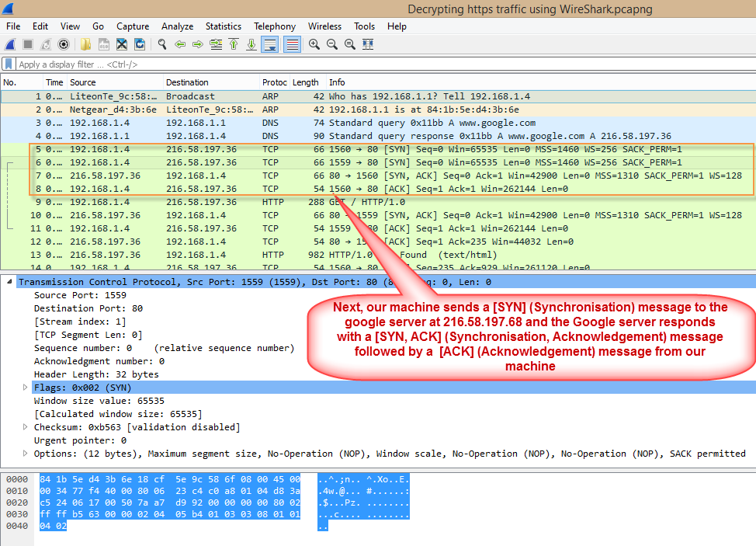Jump to the last packet
The height and width of the screenshot is (546, 756).
pyautogui.click(x=251, y=44)
